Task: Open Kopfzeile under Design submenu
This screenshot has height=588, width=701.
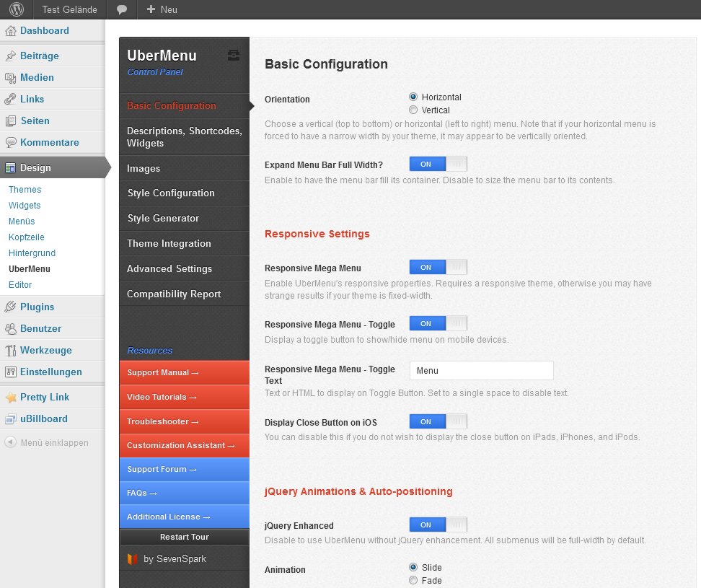Action: tap(27, 237)
